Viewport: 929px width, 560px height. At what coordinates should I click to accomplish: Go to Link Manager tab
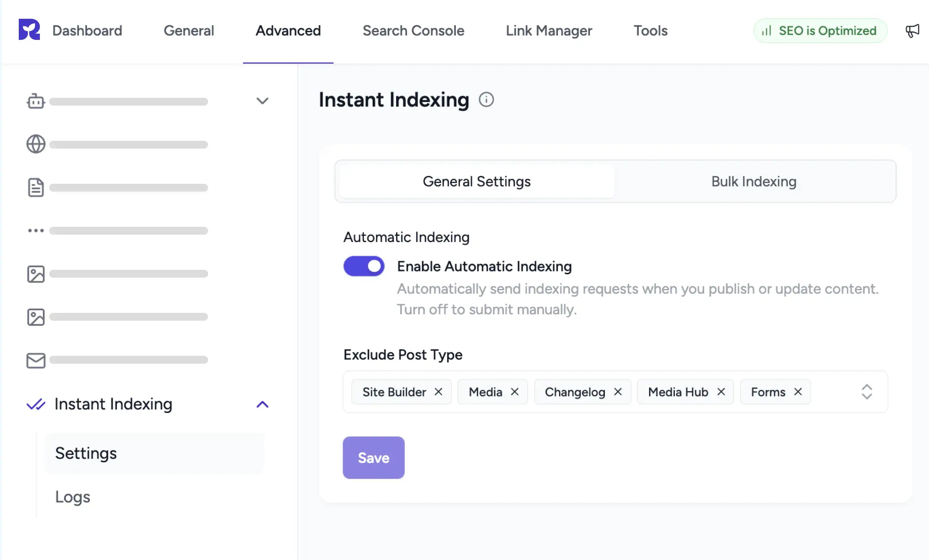(549, 31)
